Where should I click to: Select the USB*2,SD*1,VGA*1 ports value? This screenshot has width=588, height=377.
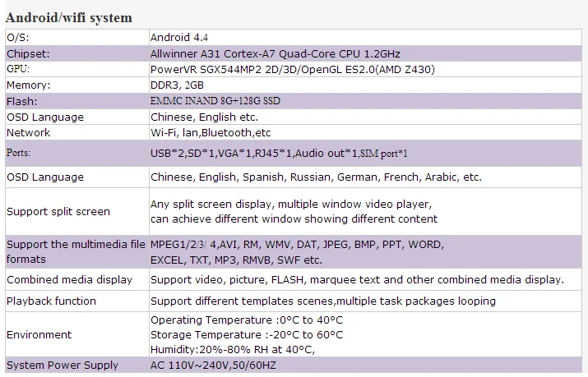point(279,154)
